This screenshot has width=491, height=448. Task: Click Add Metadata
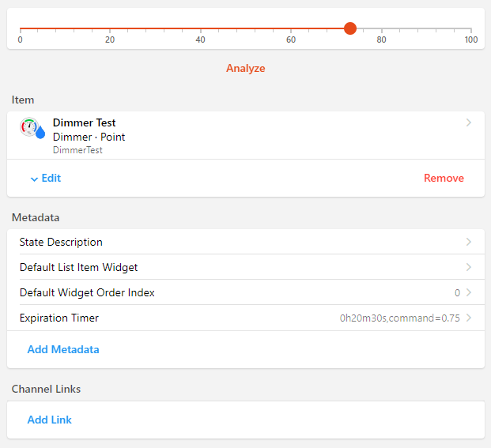coord(63,349)
